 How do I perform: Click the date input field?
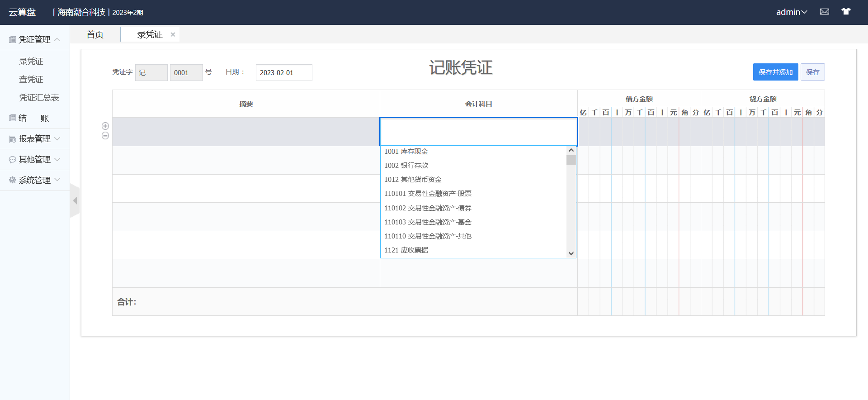(283, 73)
